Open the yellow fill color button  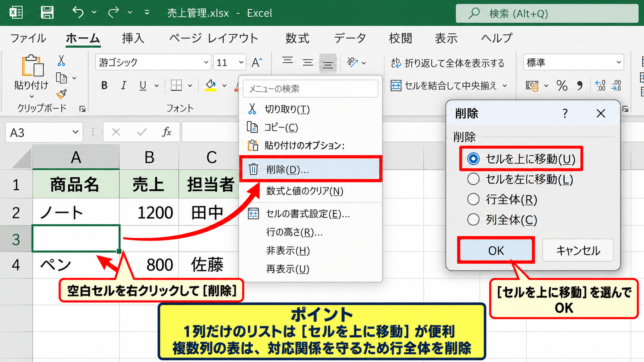pos(210,85)
